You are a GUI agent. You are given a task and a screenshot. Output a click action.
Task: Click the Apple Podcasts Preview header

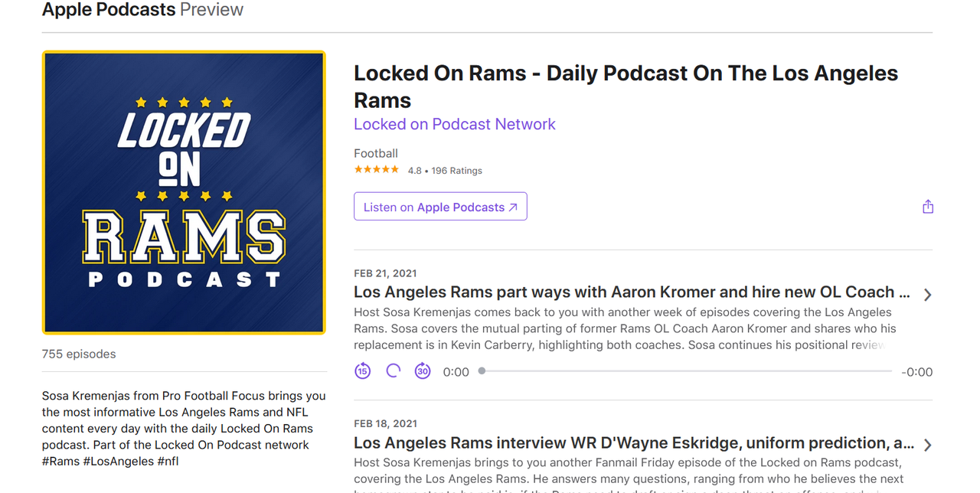tap(142, 10)
